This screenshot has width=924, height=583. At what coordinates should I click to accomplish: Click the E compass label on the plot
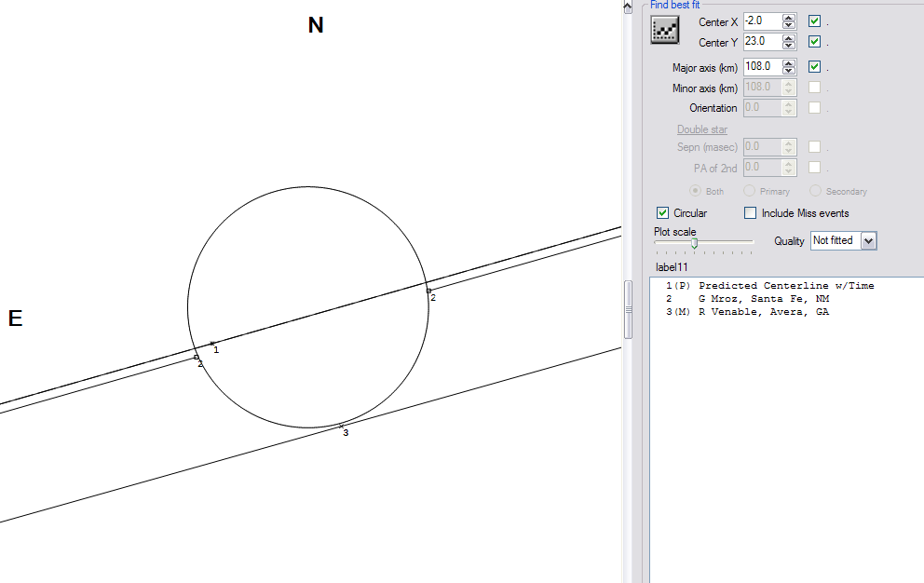click(x=15, y=319)
